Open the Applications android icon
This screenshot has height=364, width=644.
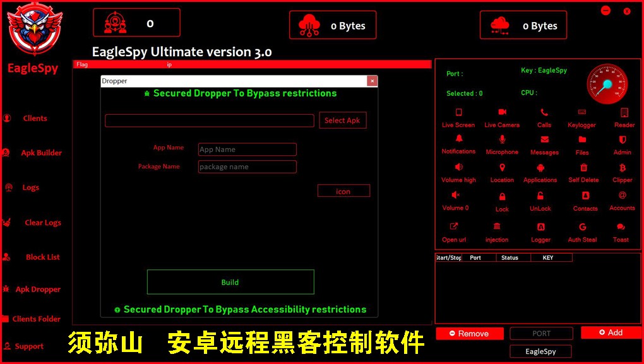coord(540,167)
